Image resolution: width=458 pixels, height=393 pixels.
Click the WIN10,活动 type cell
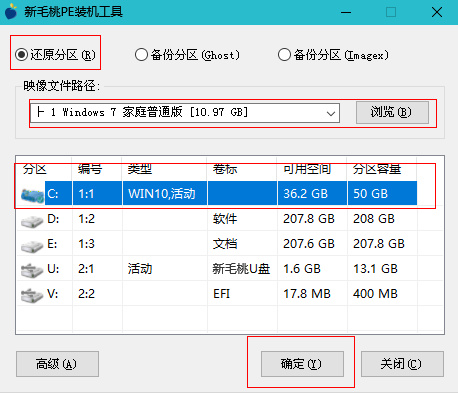[162, 194]
